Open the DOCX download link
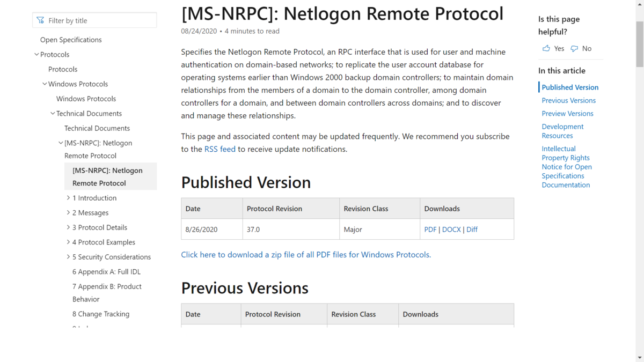This screenshot has height=362, width=644. pos(451,229)
